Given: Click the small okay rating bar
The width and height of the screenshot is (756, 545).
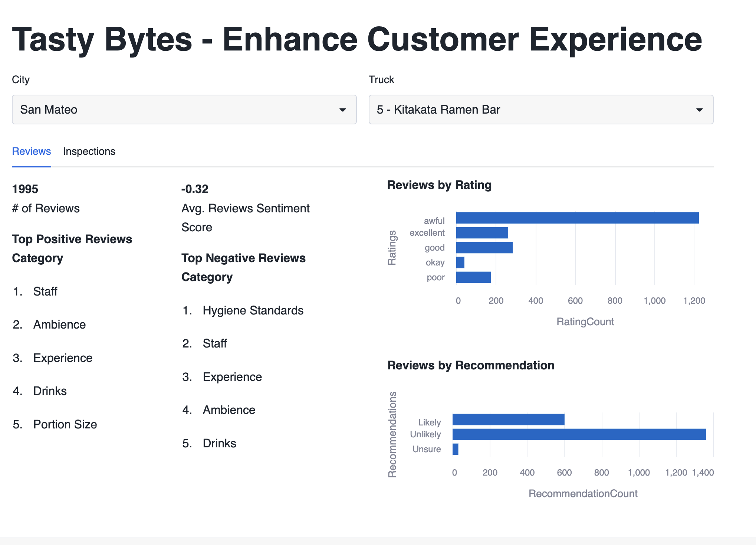Looking at the screenshot, I should [460, 262].
